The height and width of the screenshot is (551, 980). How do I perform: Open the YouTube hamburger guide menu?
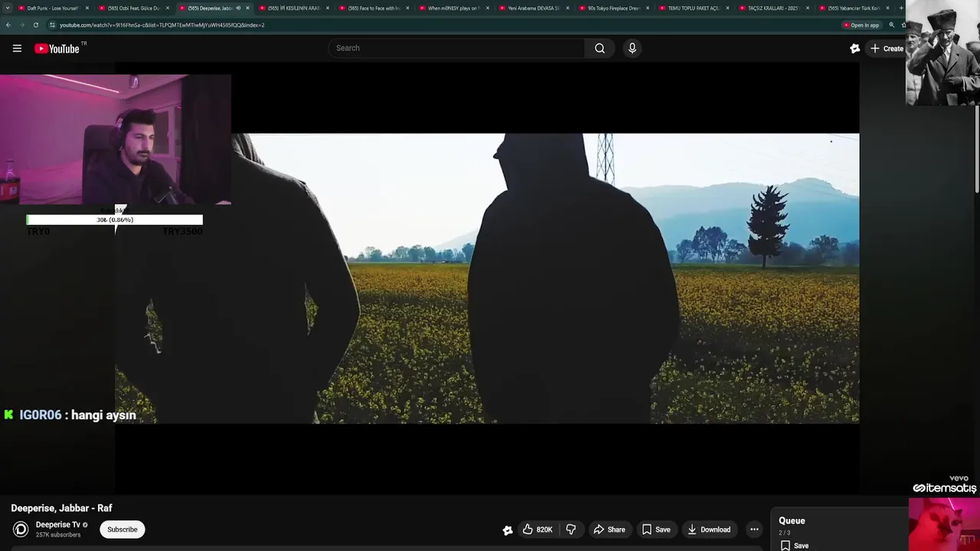click(x=17, y=48)
